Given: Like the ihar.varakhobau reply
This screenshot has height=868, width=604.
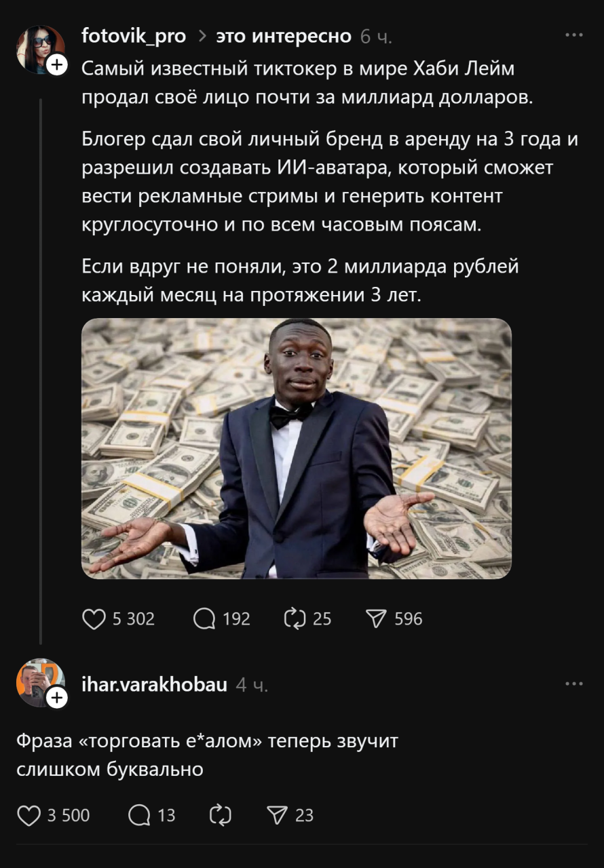Looking at the screenshot, I should coord(29,815).
